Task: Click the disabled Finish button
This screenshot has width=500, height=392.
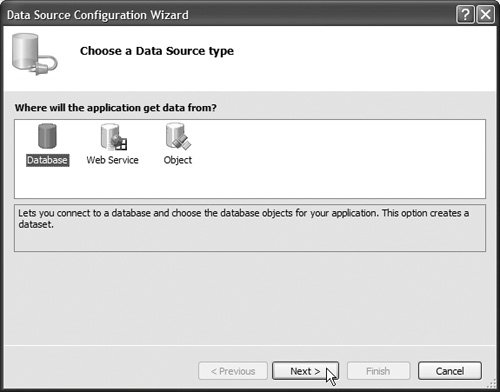Action: coord(378,371)
